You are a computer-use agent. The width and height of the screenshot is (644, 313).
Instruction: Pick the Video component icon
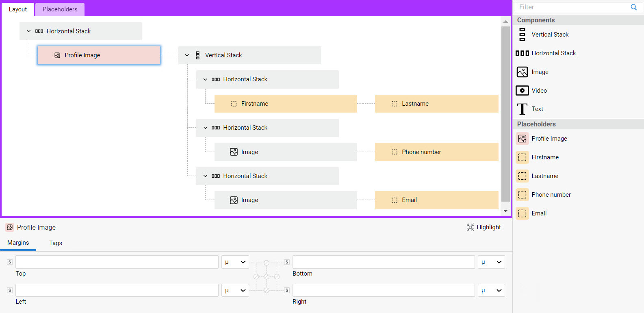(523, 91)
